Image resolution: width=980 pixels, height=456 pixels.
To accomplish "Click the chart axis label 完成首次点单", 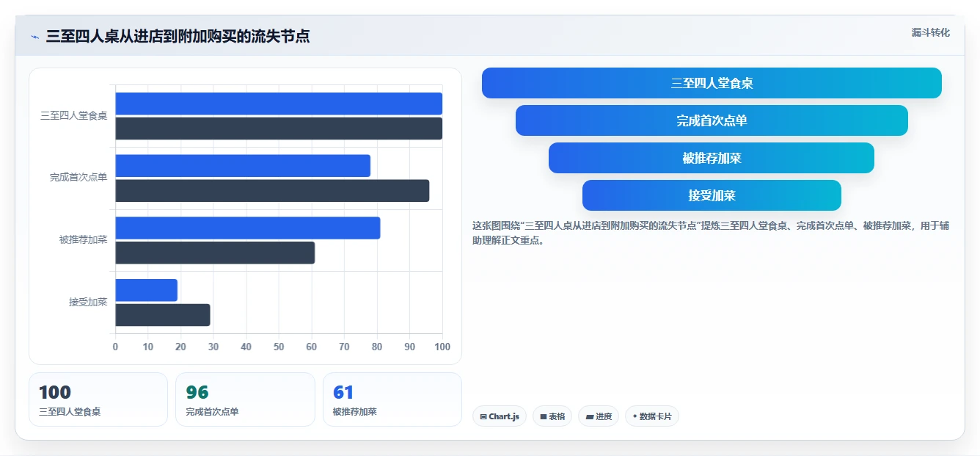I will (78, 178).
